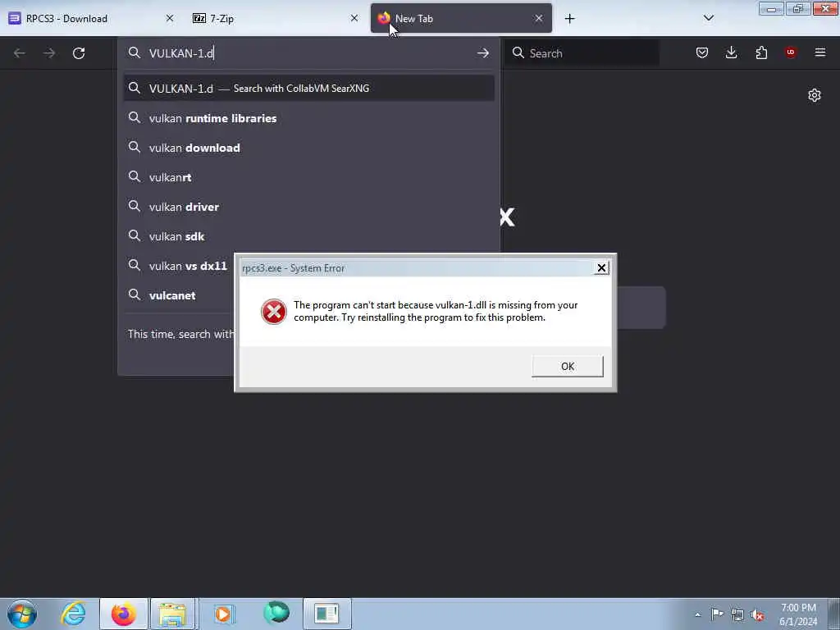Click 'vulkan-1.dll is missing' error message text

436,311
